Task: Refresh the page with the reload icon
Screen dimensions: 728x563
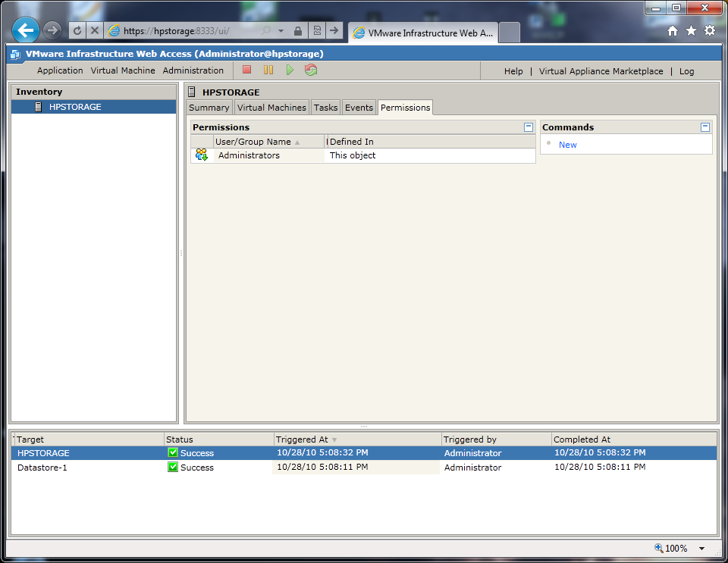Action: [x=77, y=31]
